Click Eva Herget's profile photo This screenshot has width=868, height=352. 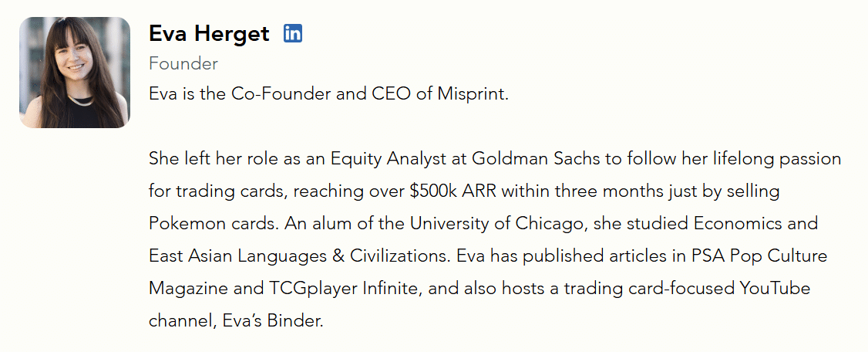[75, 72]
